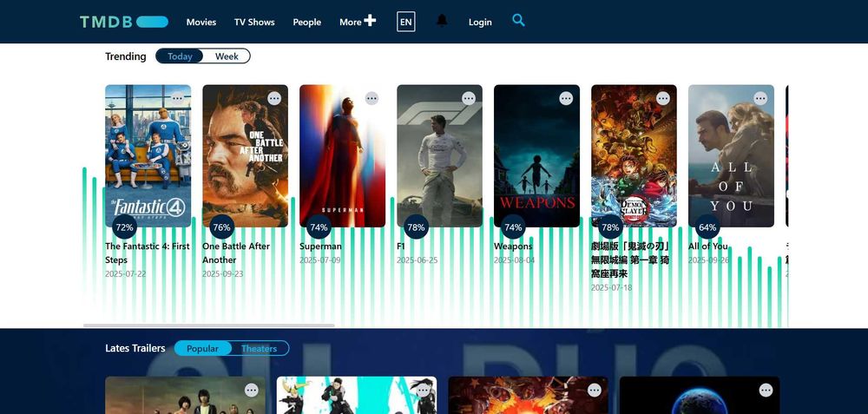
Task: Open options menu on first trailer card
Action: [x=252, y=391]
